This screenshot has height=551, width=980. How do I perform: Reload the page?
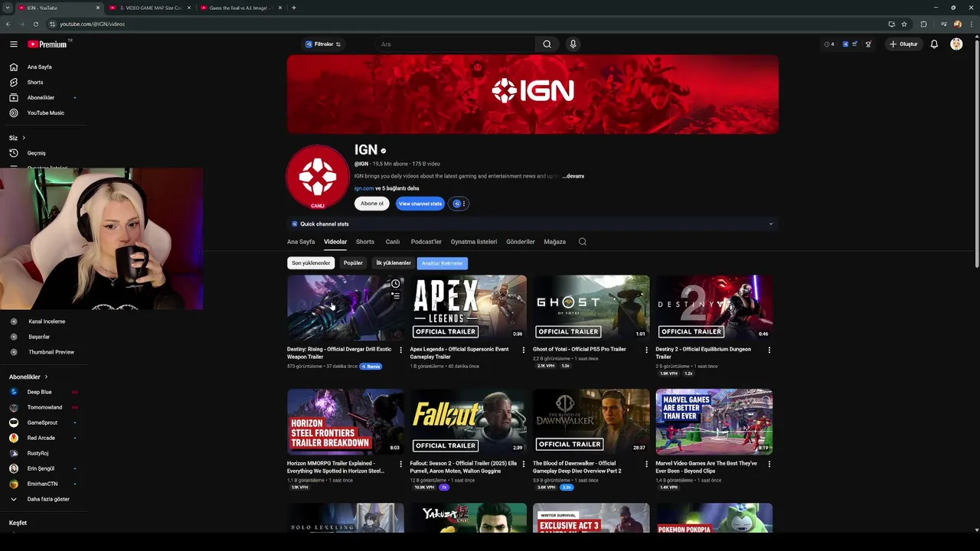35,24
